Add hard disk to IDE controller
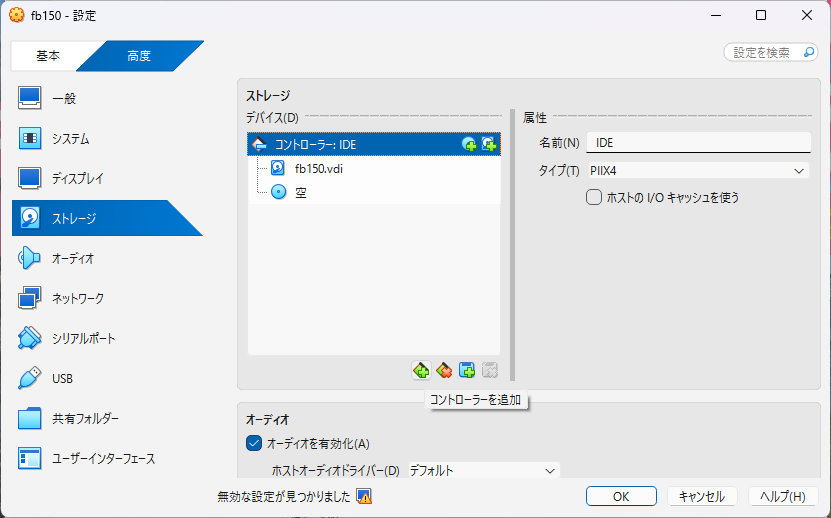This screenshot has height=518, width=831. click(x=489, y=144)
